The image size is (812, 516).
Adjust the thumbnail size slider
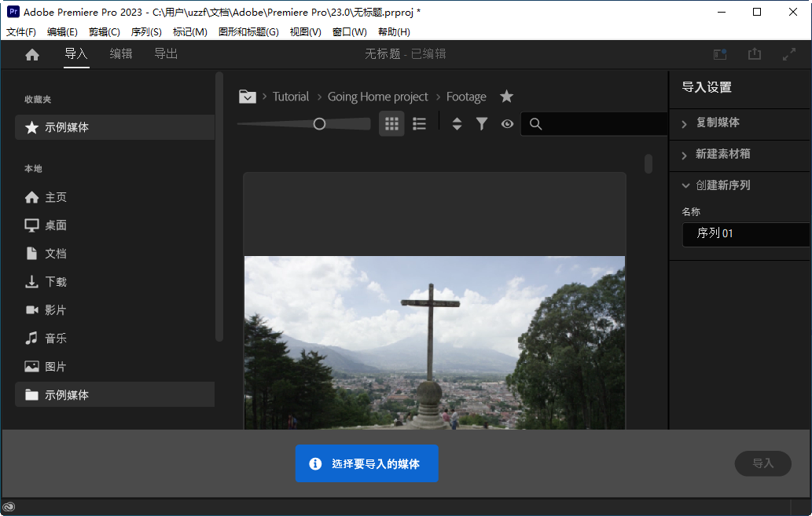pos(319,123)
